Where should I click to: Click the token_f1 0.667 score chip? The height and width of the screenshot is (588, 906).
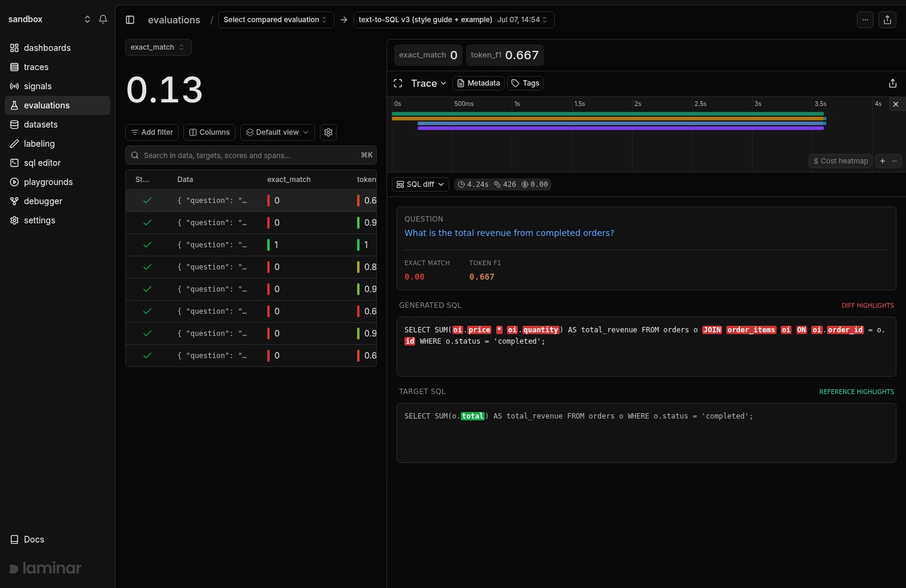click(x=505, y=55)
